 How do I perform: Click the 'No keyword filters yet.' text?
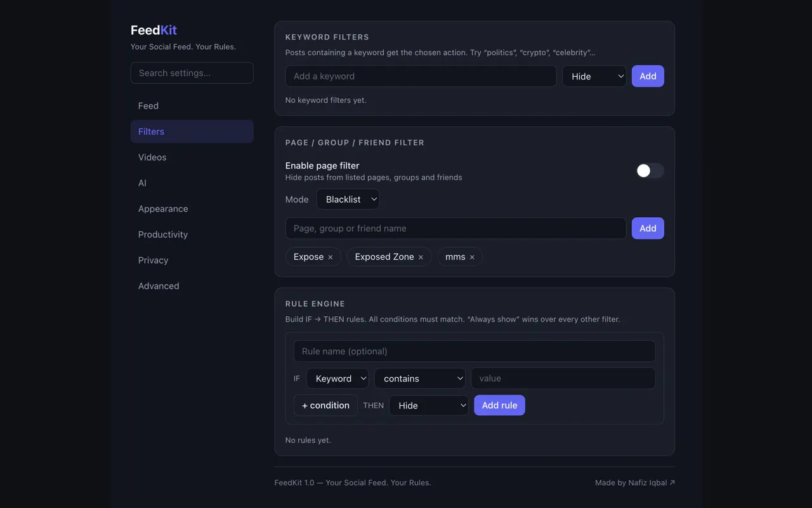[x=326, y=100]
